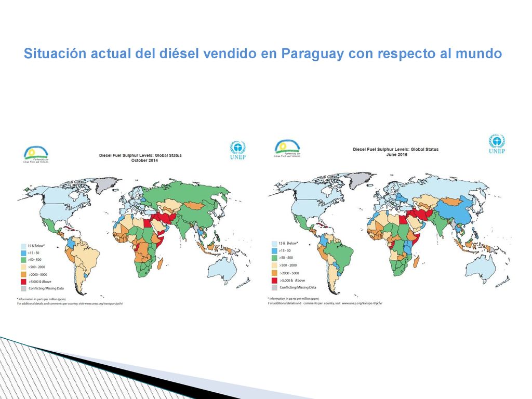Click '>5,000 & Above' label in June 2016 legend
This screenshot has width=532, height=399.
pyautogui.click(x=292, y=281)
